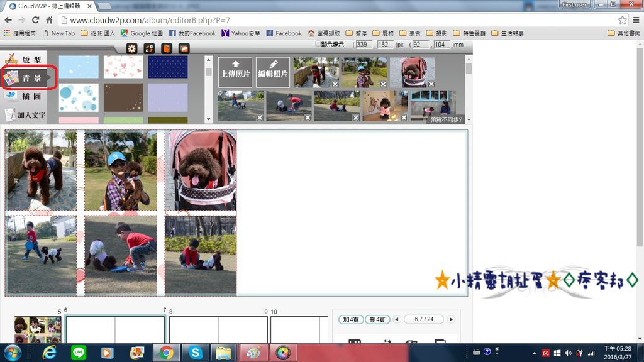Choose the blue bubbles background
This screenshot has height=362, width=644.
point(79,97)
